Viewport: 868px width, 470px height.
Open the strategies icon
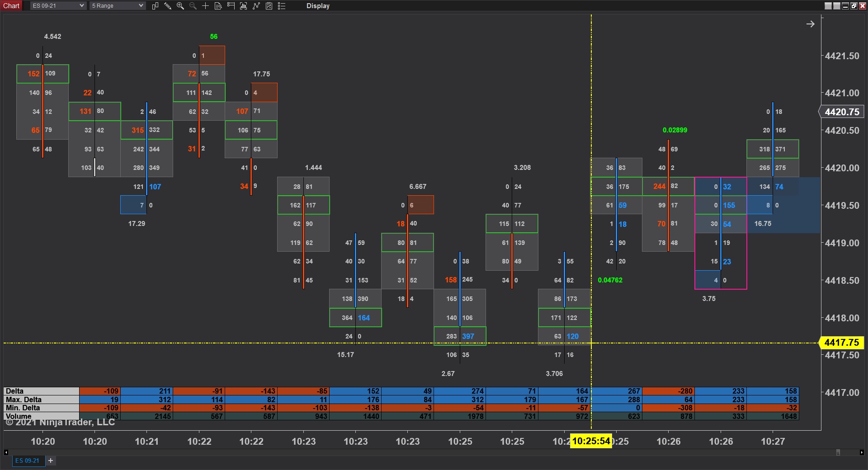(x=269, y=6)
